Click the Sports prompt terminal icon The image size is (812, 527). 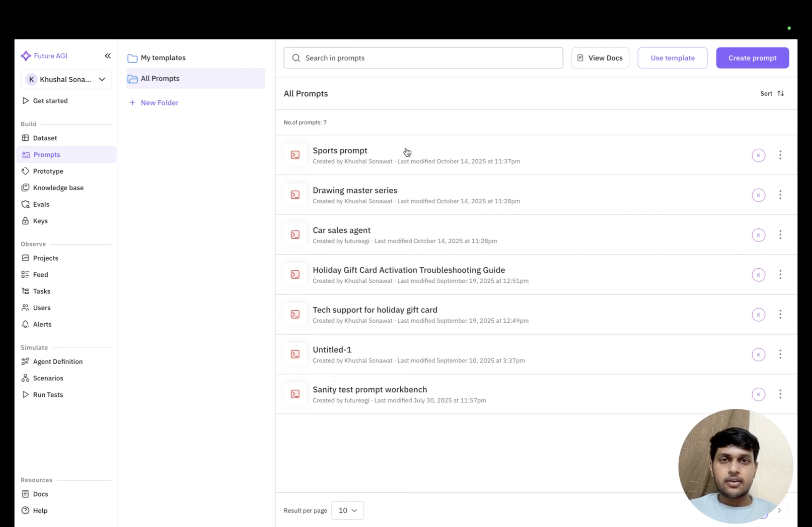[x=295, y=155]
